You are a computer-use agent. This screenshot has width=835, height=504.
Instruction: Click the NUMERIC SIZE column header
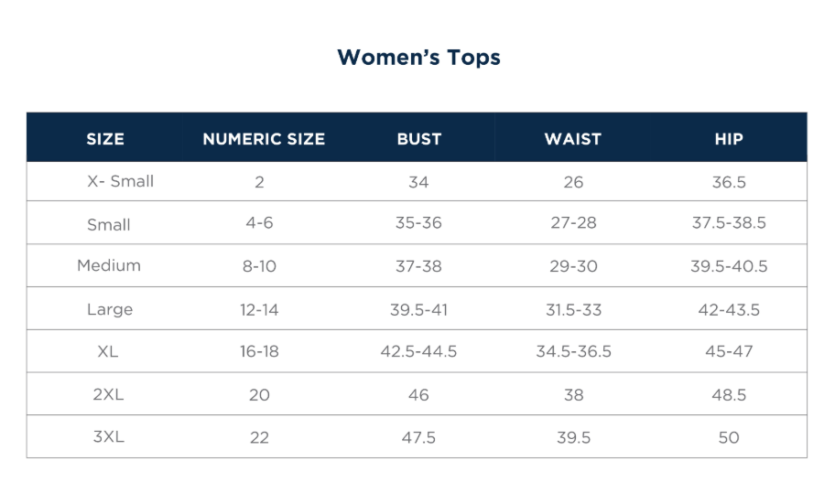264,139
